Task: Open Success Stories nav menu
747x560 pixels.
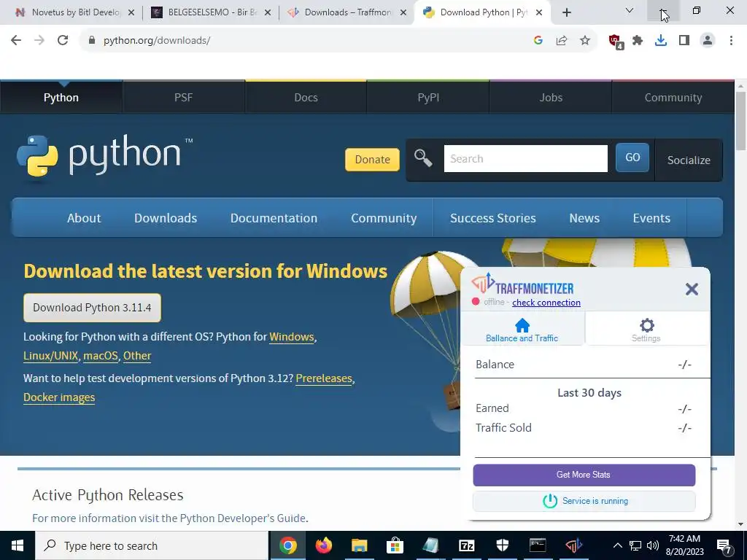Action: pos(492,218)
